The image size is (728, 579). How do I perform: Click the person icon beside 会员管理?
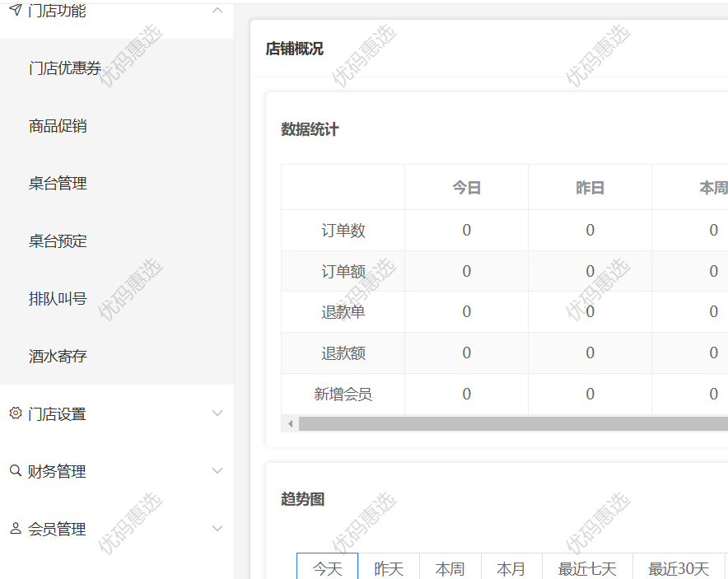[x=15, y=529]
